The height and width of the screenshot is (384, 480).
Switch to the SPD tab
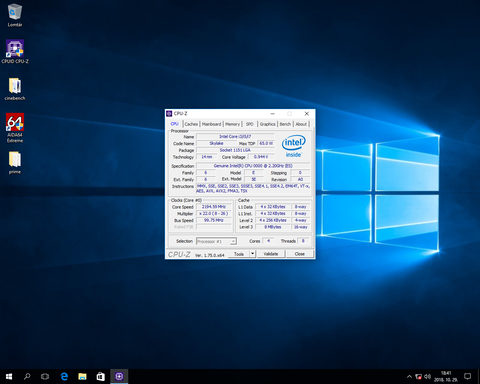249,124
